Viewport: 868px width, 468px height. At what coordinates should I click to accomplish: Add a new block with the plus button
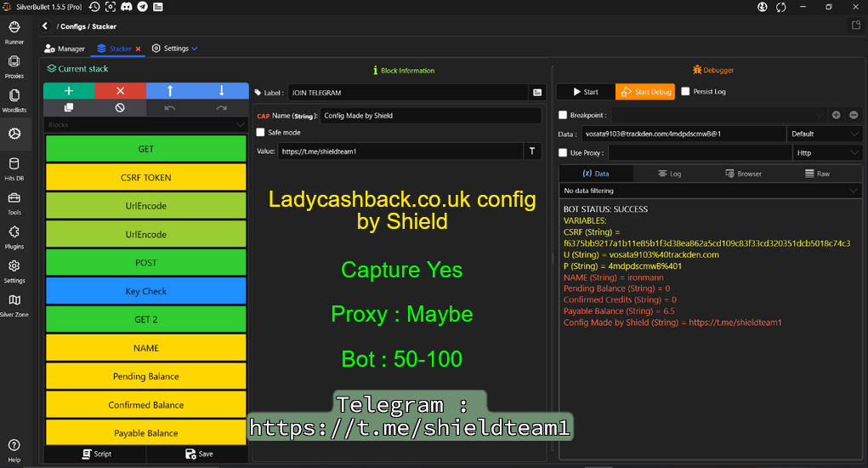click(x=69, y=91)
